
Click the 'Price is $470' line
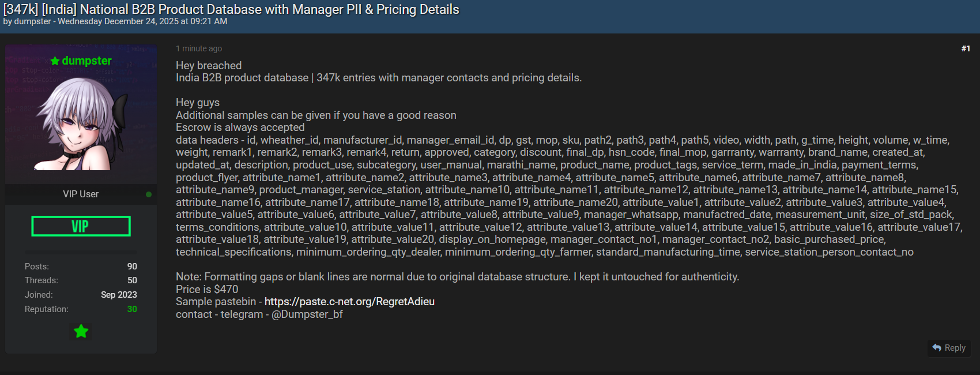(207, 290)
